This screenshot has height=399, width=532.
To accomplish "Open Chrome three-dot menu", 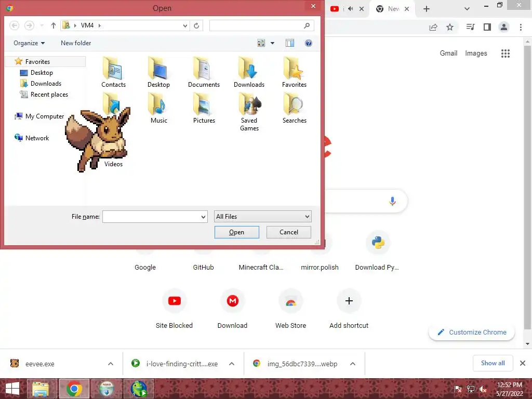I will click(x=521, y=27).
